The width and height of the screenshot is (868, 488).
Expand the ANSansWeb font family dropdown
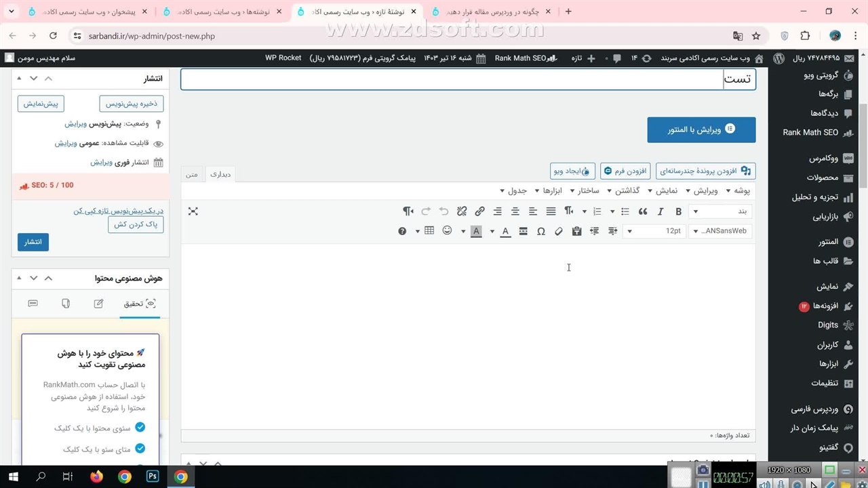(720, 231)
